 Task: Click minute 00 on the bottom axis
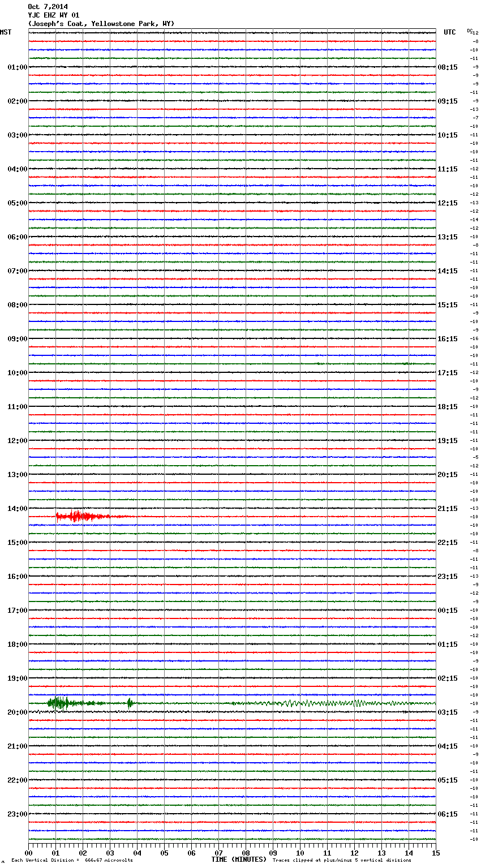click(x=29, y=853)
